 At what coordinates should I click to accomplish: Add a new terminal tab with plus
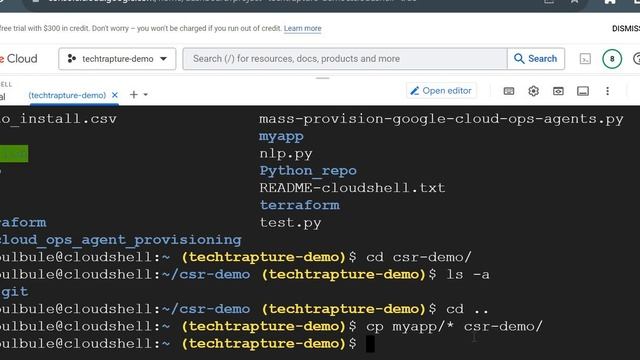click(133, 95)
